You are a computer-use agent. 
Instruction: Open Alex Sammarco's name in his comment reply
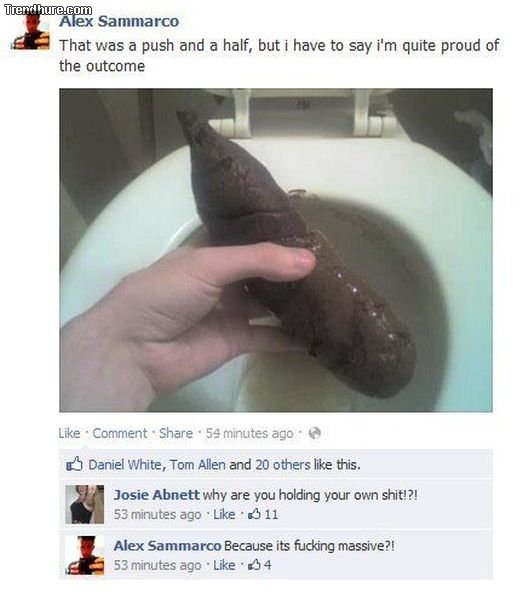coord(168,546)
